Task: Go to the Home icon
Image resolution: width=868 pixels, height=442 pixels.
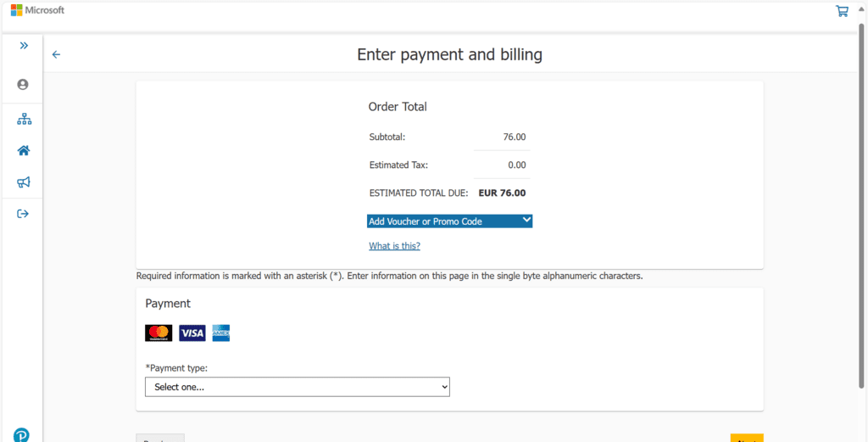Action: [x=24, y=151]
